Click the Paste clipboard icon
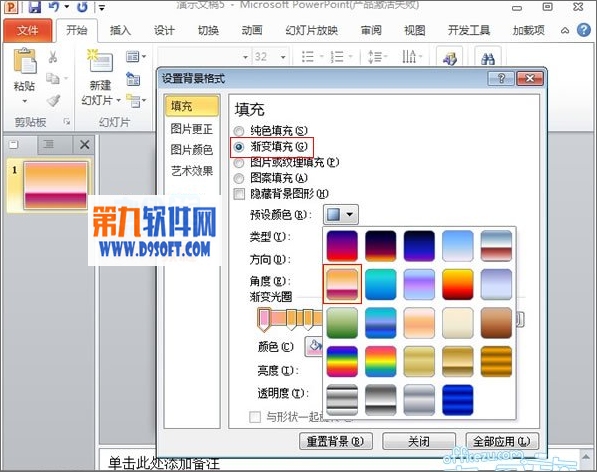 (x=25, y=61)
